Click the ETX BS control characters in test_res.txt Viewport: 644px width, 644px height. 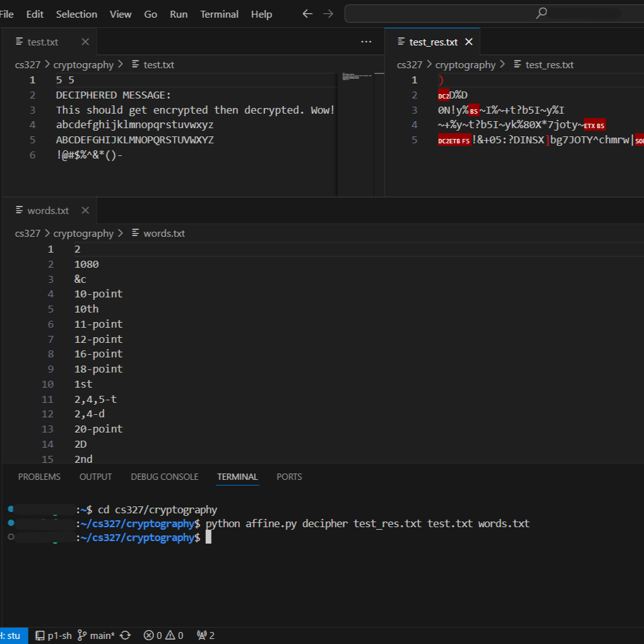[x=594, y=126]
